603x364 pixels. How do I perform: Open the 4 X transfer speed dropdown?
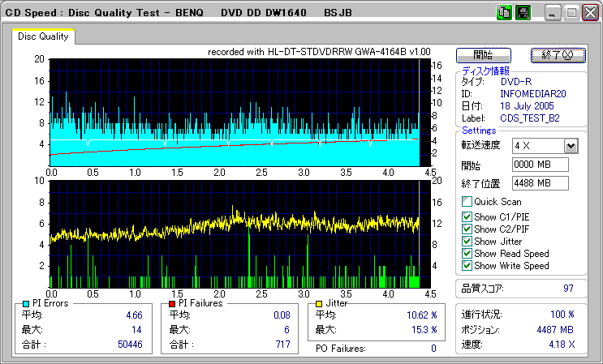pos(571,146)
